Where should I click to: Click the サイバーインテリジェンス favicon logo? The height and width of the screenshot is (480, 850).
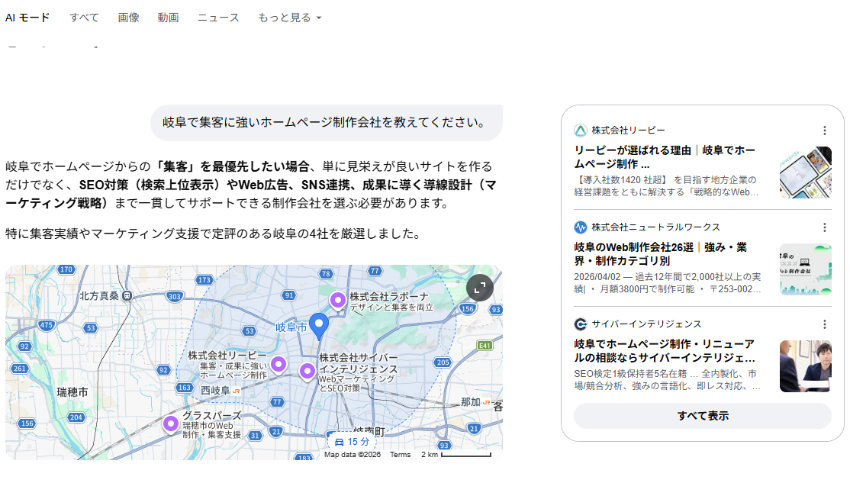coord(581,324)
